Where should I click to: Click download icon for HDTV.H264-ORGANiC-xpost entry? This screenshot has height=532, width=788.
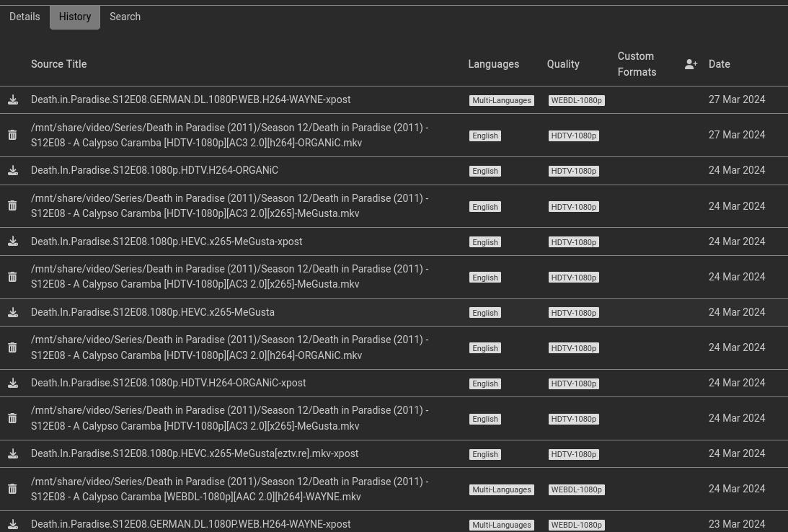coord(13,383)
